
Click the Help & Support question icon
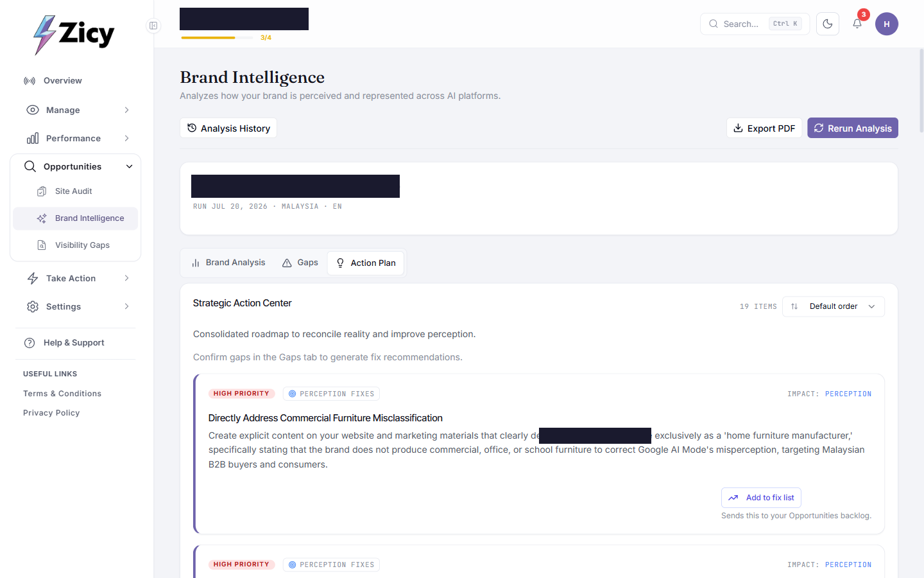30,343
